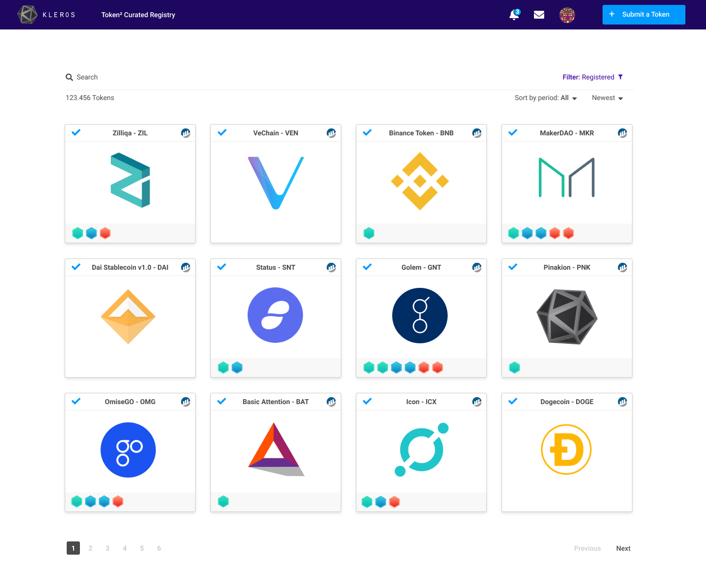Click the checkmark on Zilliqa card
Image resolution: width=706 pixels, height=588 pixels.
click(76, 132)
